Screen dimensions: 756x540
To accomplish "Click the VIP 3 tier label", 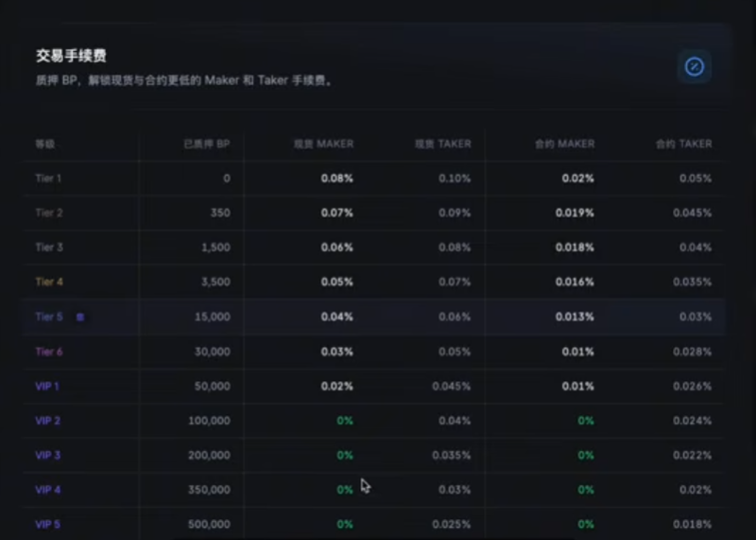I will (x=48, y=455).
